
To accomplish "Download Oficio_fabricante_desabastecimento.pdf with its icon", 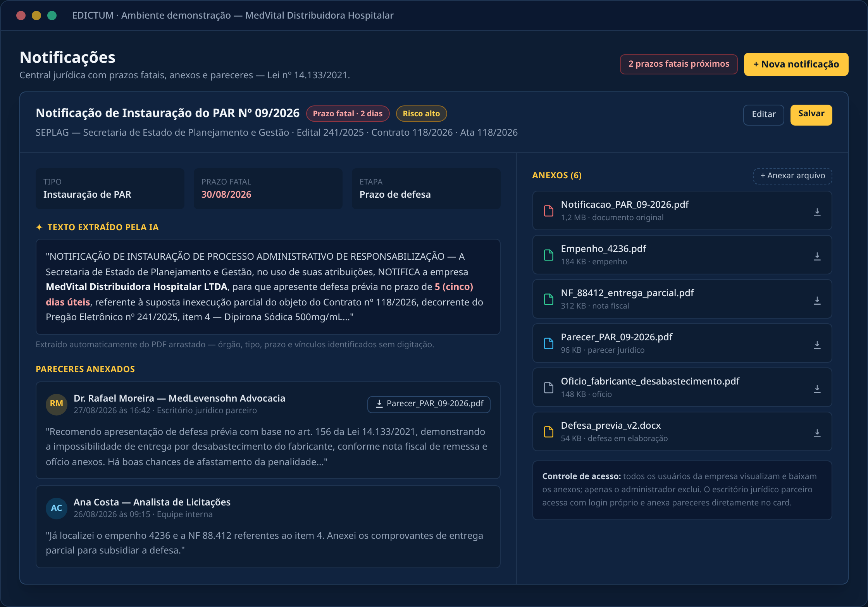I will click(x=817, y=389).
